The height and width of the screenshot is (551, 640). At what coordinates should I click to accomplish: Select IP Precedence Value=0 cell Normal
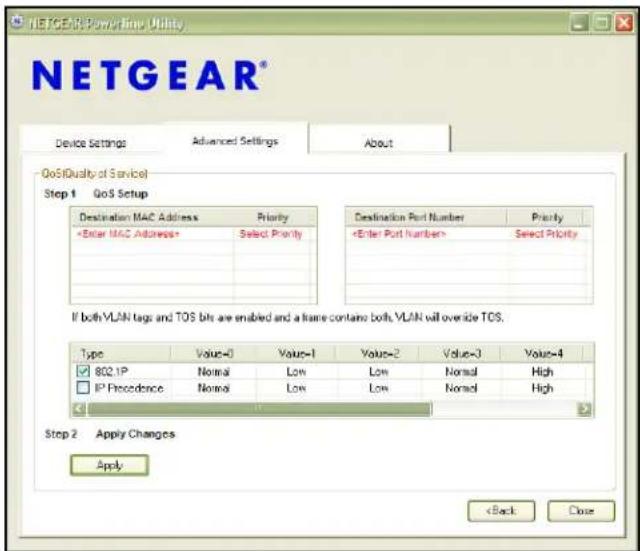click(214, 388)
